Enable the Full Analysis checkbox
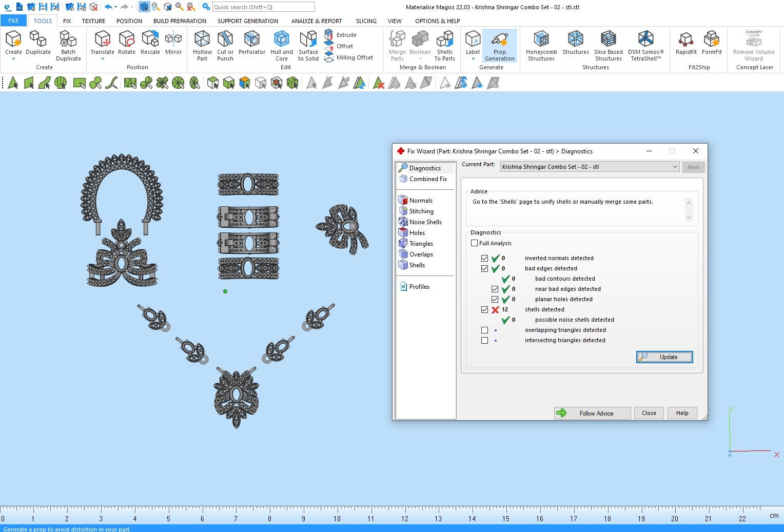The image size is (784, 532). coord(475,243)
